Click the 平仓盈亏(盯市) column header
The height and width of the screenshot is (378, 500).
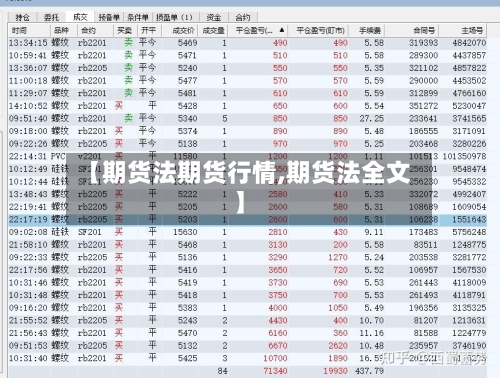point(319,31)
